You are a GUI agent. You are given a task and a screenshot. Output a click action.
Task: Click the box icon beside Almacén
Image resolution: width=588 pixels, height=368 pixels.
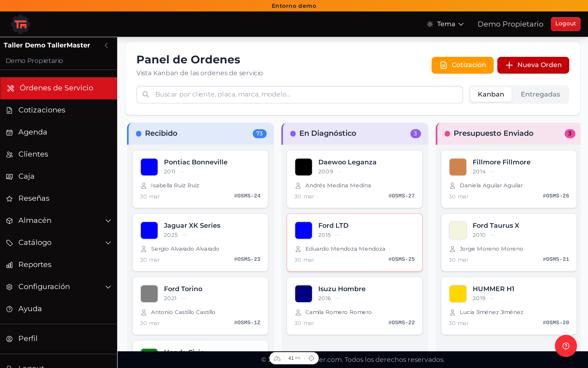pos(9,221)
